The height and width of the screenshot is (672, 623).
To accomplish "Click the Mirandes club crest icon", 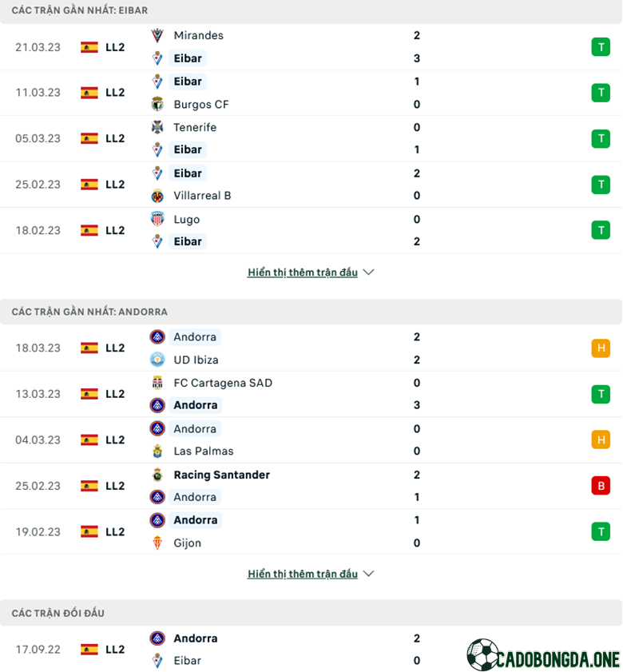I will pyautogui.click(x=157, y=36).
